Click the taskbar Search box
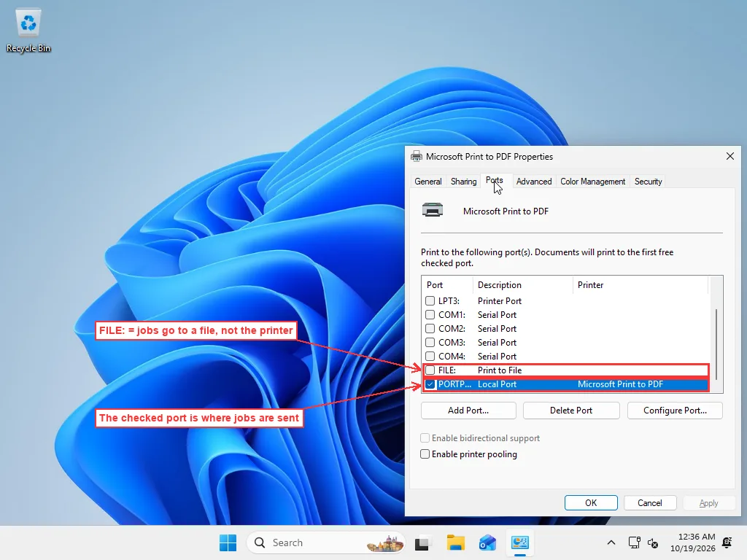The width and height of the screenshot is (747, 560). [x=326, y=542]
